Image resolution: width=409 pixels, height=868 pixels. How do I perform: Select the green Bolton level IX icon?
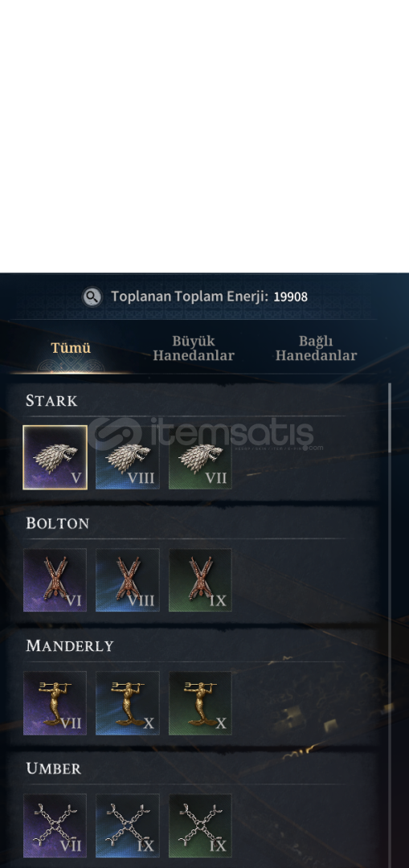click(x=200, y=580)
